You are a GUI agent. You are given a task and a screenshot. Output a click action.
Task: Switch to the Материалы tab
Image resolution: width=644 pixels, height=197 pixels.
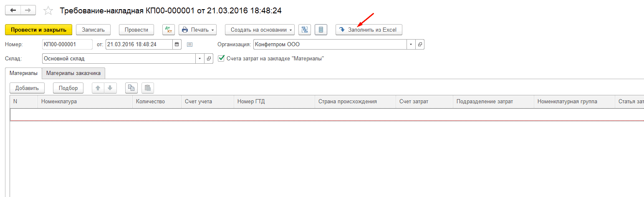[23, 73]
